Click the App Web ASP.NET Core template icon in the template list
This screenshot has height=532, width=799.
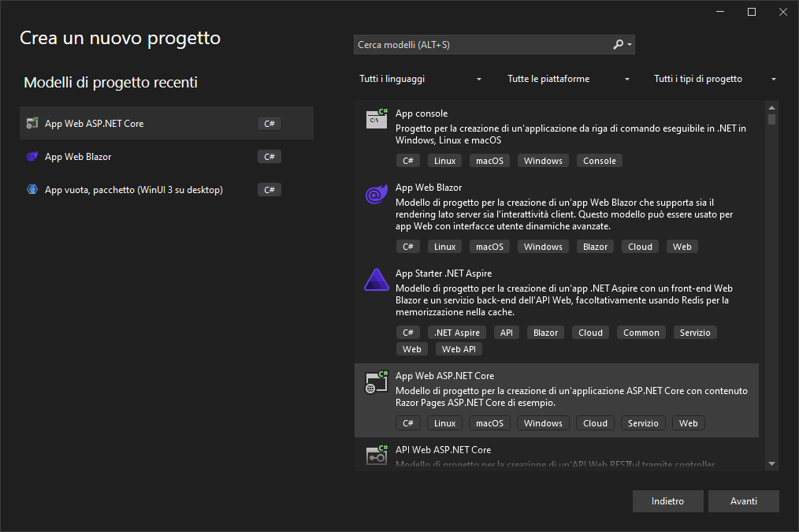click(377, 383)
